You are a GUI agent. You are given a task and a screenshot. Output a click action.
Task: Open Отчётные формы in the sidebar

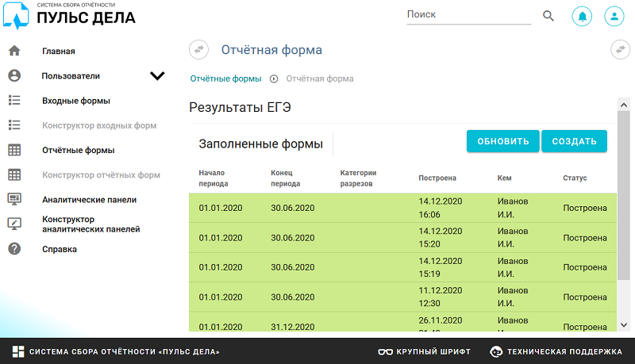coord(78,150)
